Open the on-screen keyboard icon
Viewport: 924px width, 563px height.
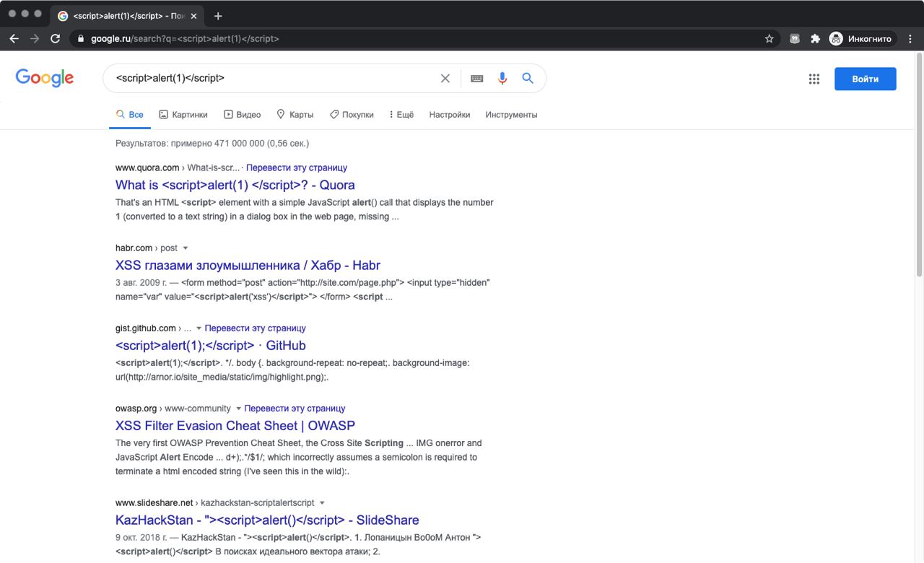[x=476, y=79]
